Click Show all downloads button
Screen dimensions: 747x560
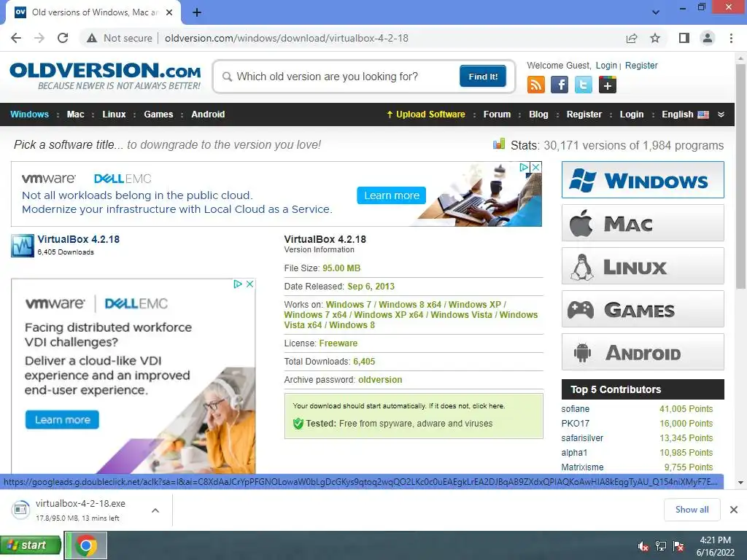(692, 510)
